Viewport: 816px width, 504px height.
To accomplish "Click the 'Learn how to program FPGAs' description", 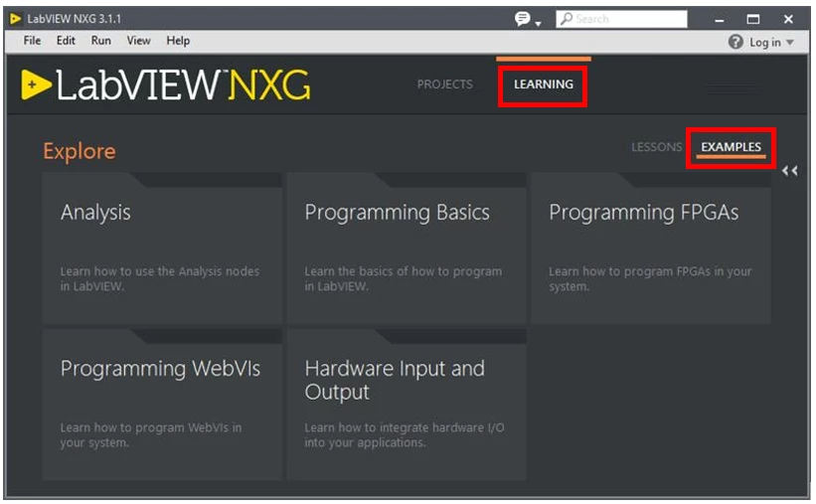I will [x=650, y=278].
